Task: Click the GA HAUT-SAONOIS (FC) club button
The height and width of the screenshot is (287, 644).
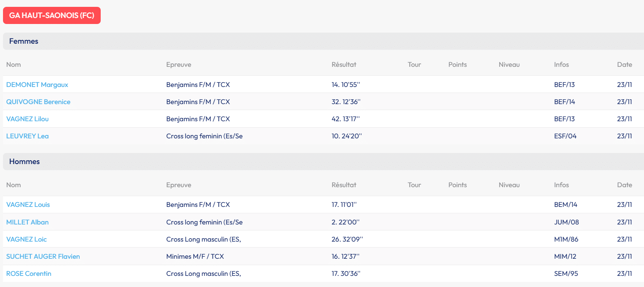Action: [51, 15]
